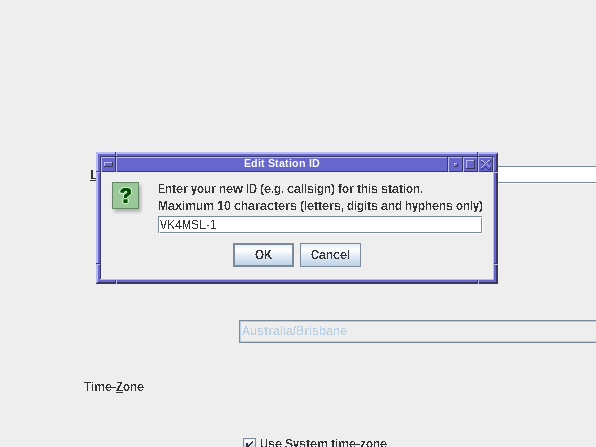596x447 pixels.
Task: Click the 'Maximum 10 characters' hint text
Action: point(320,206)
